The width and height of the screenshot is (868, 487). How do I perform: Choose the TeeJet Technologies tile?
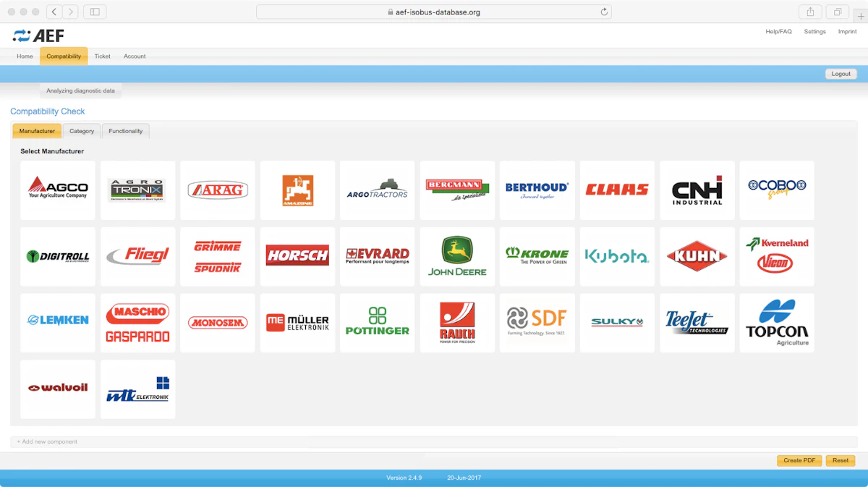pyautogui.click(x=697, y=323)
